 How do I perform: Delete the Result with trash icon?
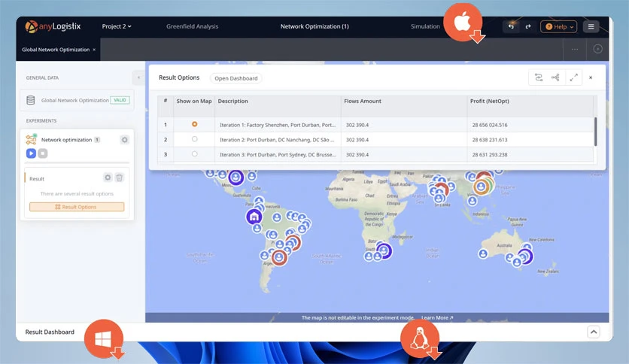119,177
